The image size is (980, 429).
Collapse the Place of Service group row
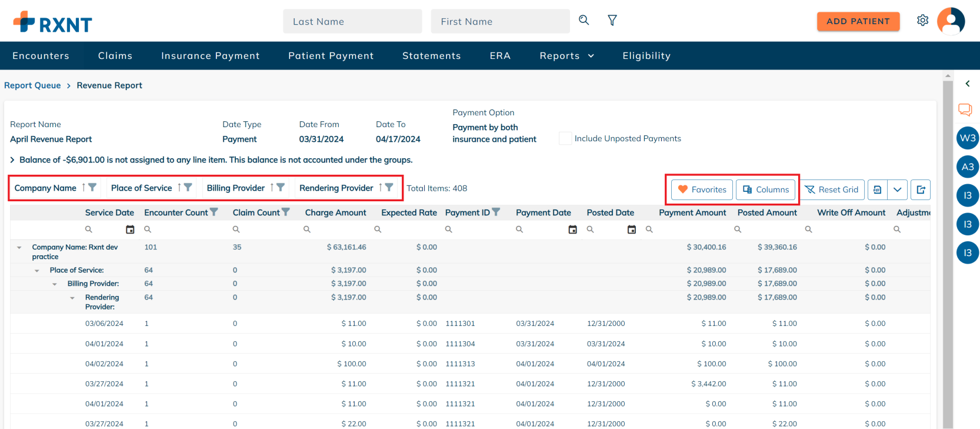[37, 271]
